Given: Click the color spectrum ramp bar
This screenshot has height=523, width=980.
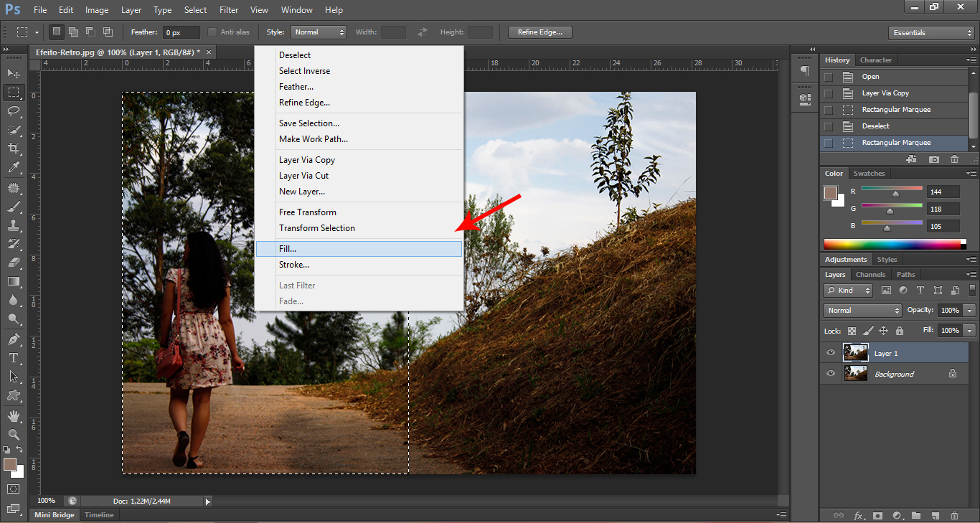Looking at the screenshot, I should coord(892,244).
